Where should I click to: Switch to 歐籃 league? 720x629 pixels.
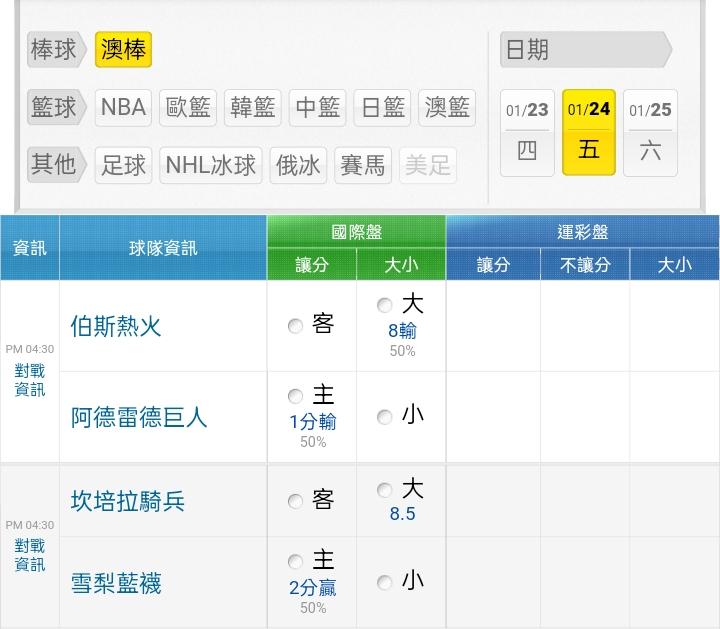point(189,108)
